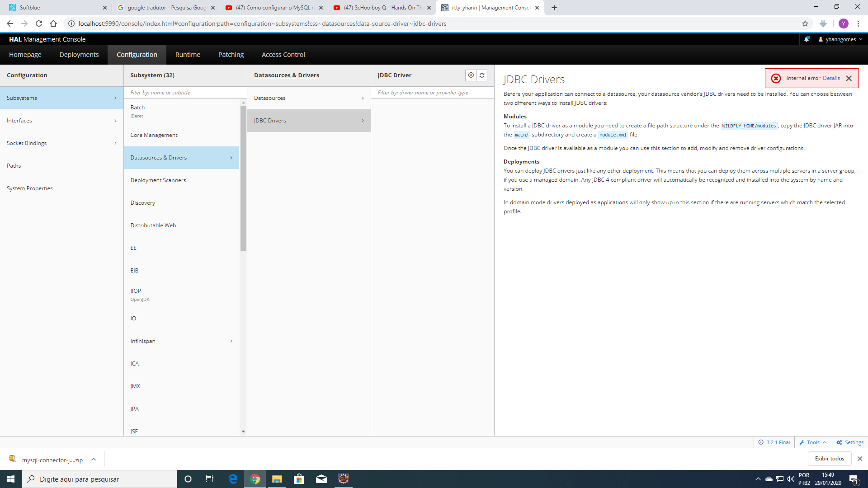
Task: Reload the page using browser refresh icon
Action: 39,23
